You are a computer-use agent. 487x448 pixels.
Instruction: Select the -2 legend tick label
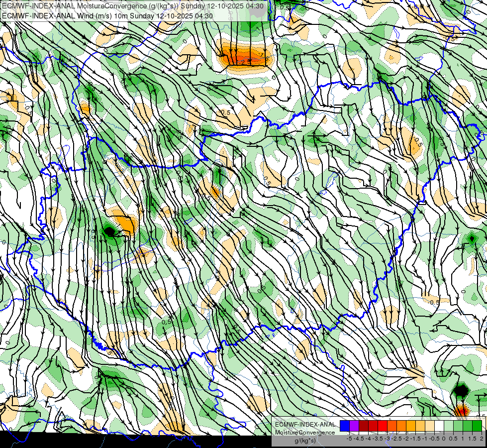[x=406, y=439]
